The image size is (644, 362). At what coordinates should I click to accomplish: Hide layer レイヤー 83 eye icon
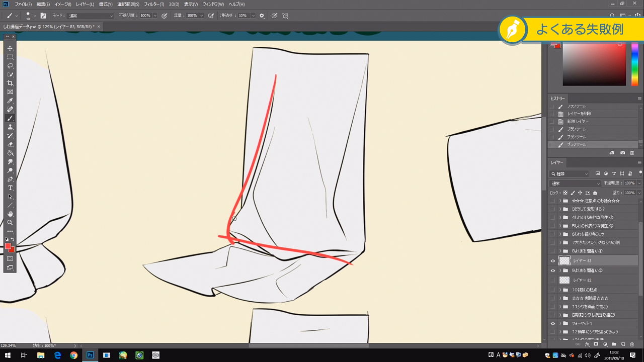(553, 261)
